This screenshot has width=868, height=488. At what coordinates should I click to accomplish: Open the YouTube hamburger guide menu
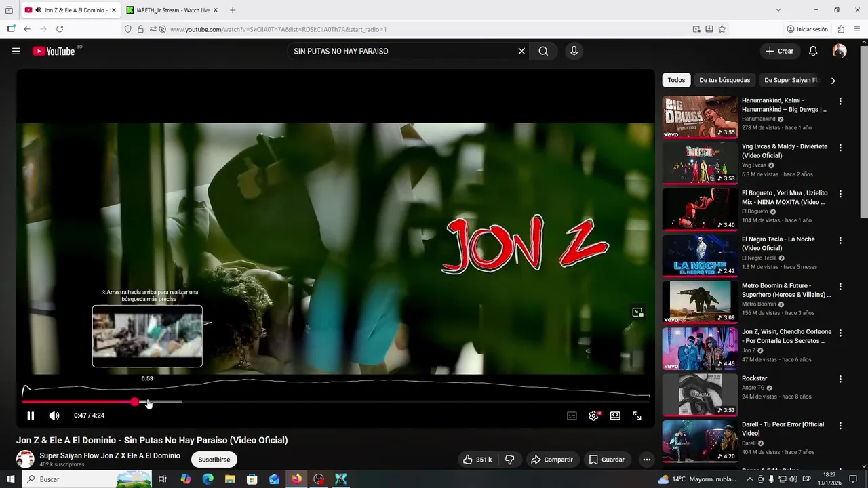(16, 51)
